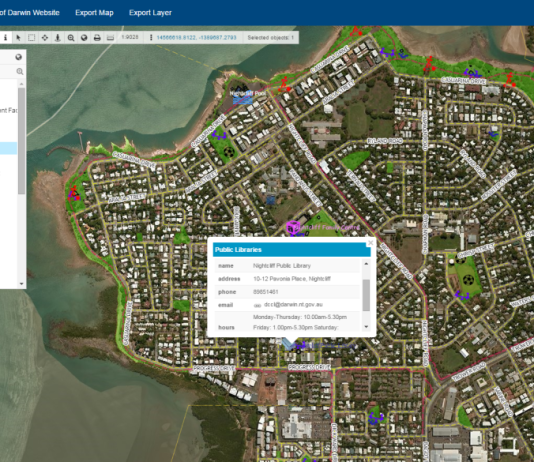The height and width of the screenshot is (462, 534).
Task: Close the Public Libraries popup
Action: click(371, 243)
